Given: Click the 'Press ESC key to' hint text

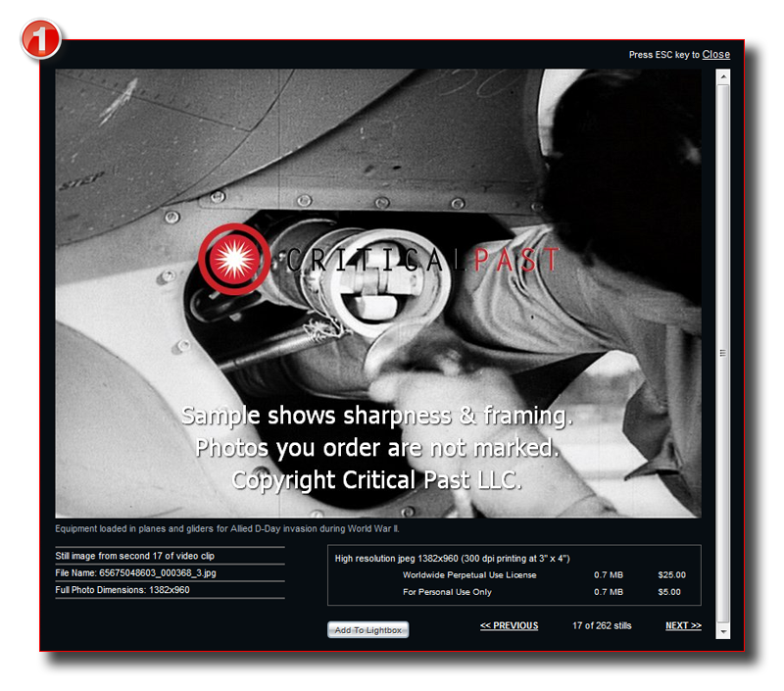Looking at the screenshot, I should 664,55.
